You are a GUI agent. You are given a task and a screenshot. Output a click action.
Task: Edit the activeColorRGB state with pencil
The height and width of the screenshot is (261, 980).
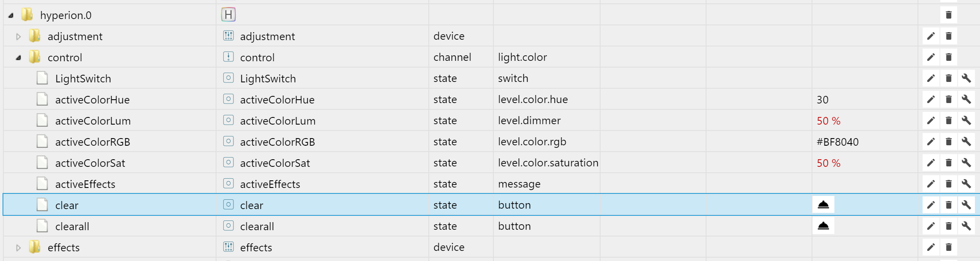click(x=931, y=141)
